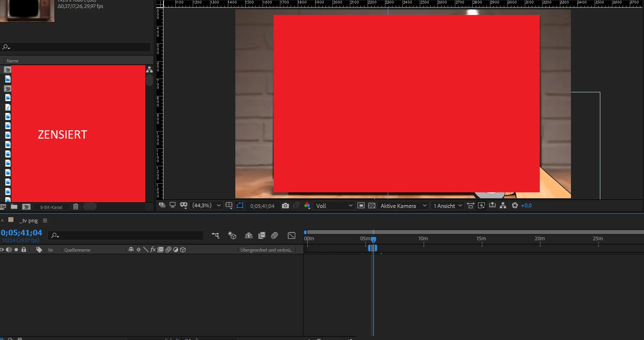Take a snapshot with the camera icon
Image resolution: width=644 pixels, height=340 pixels.
pyautogui.click(x=285, y=206)
